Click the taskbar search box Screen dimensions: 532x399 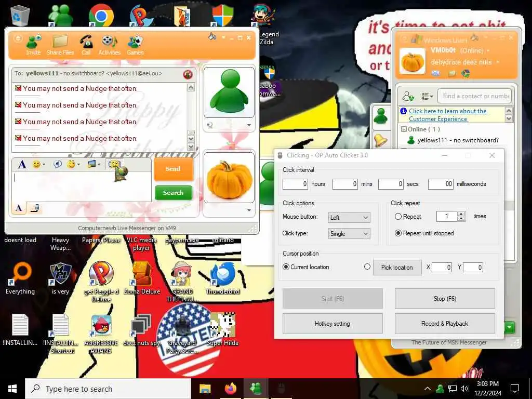108,389
